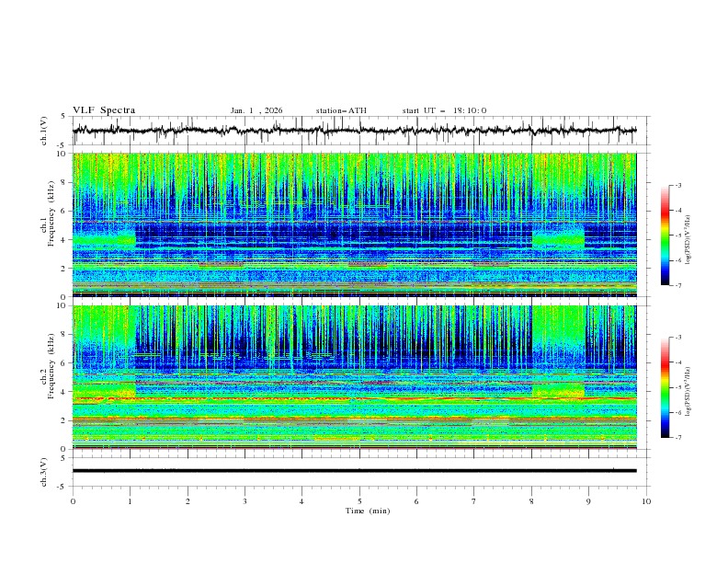Click the ch.1 voltage waveform trace
The width and height of the screenshot is (728, 563).
coord(354,131)
